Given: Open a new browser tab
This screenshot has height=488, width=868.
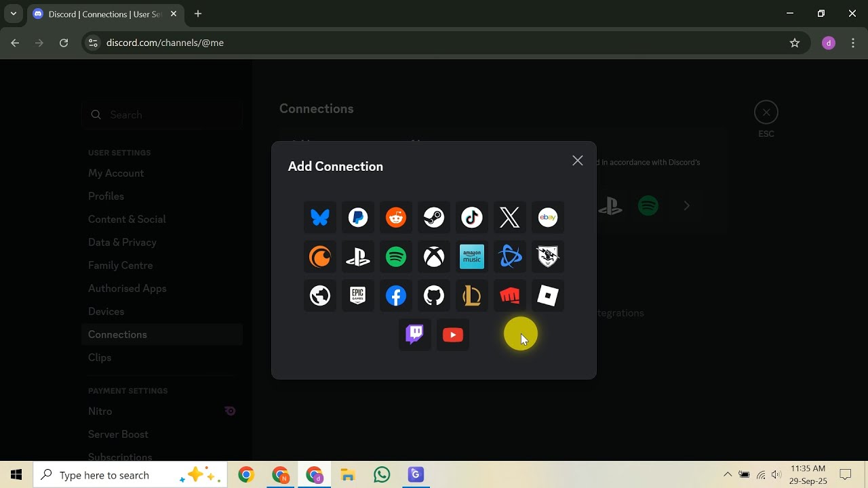Looking at the screenshot, I should [x=198, y=14].
